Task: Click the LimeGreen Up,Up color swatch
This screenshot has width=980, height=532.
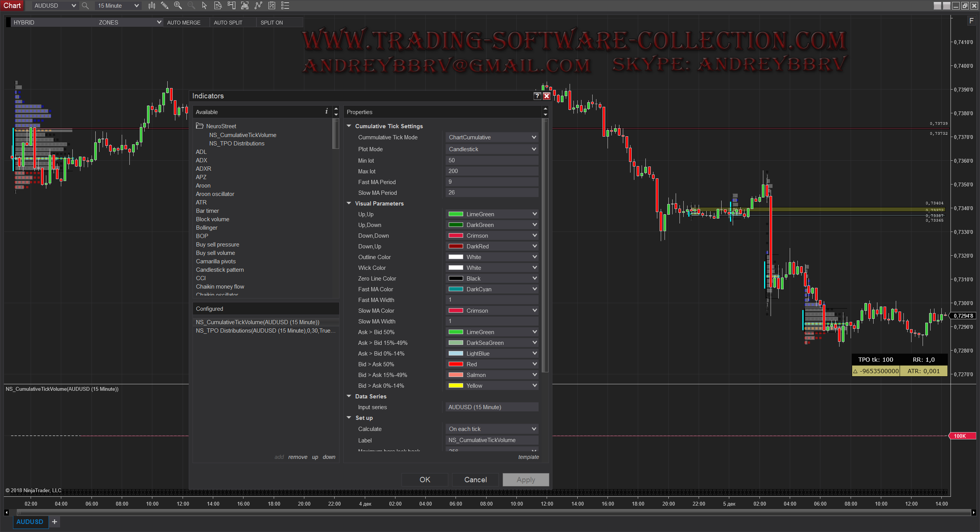Action: pos(456,214)
